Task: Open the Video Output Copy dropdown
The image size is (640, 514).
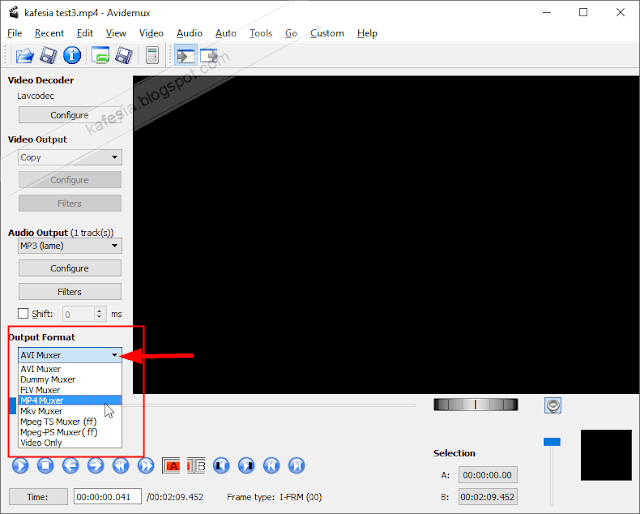Action: [70, 157]
